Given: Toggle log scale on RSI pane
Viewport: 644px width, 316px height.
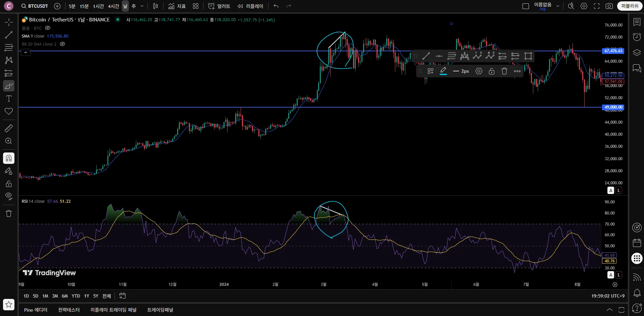Looking at the screenshot, I should (619, 275).
